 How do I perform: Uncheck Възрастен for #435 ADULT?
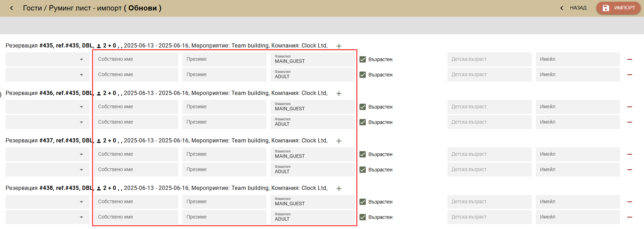363,75
